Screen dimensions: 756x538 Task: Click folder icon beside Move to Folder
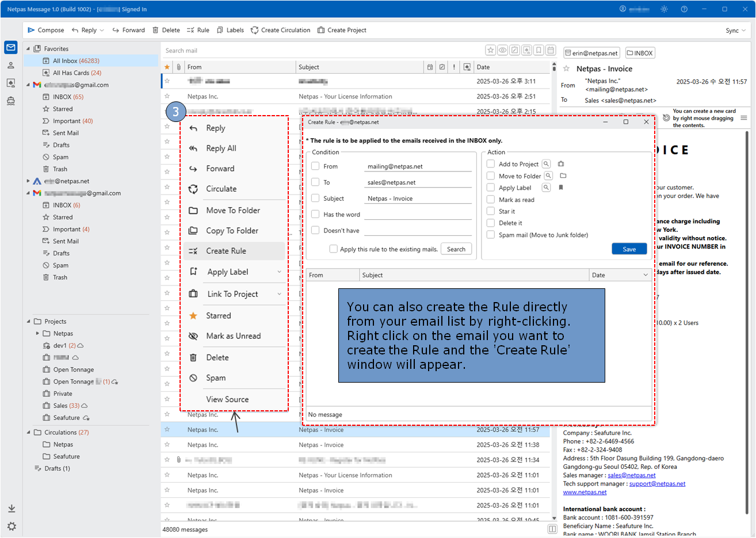[563, 175]
